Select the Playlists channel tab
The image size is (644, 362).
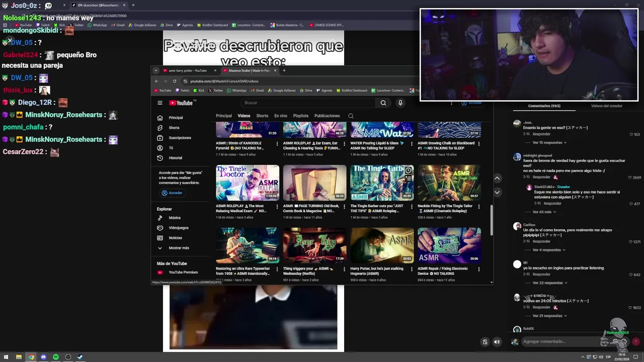coord(301,116)
